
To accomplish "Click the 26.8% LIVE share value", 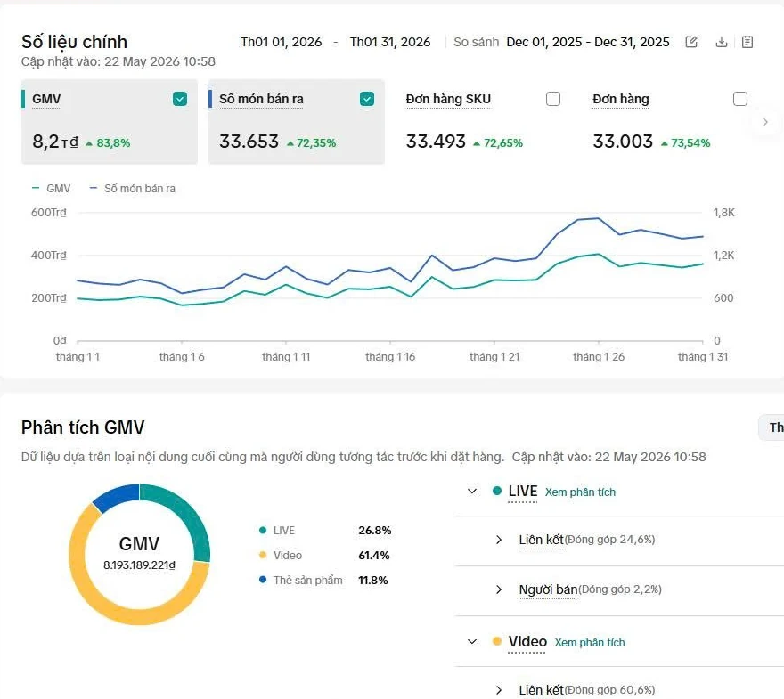I will (x=374, y=530).
